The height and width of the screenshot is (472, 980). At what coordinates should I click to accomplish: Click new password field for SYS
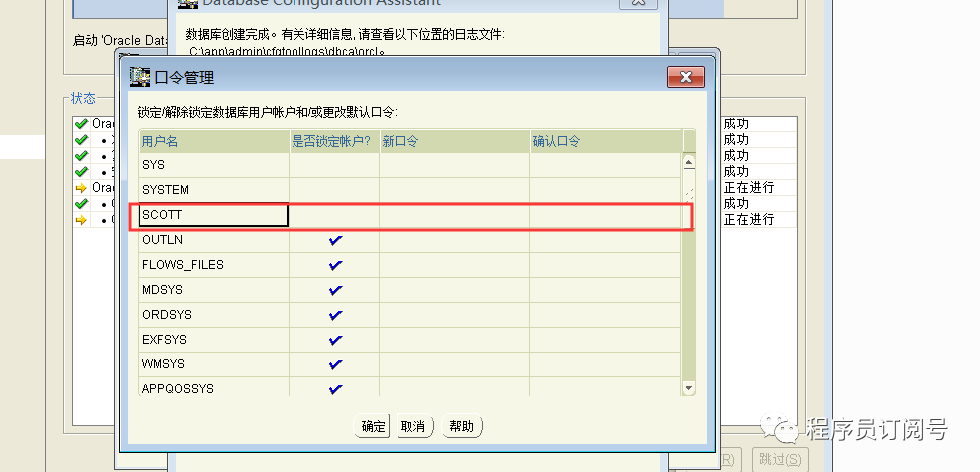(455, 165)
